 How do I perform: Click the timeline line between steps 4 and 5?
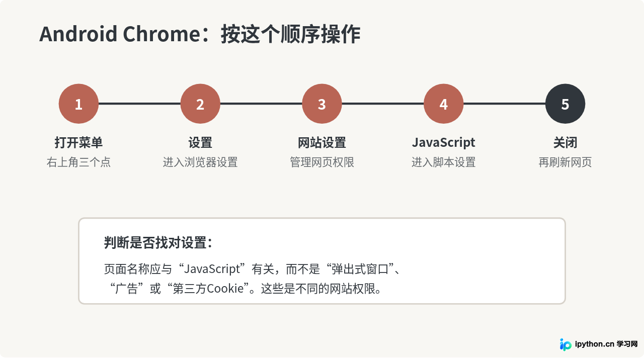504,104
